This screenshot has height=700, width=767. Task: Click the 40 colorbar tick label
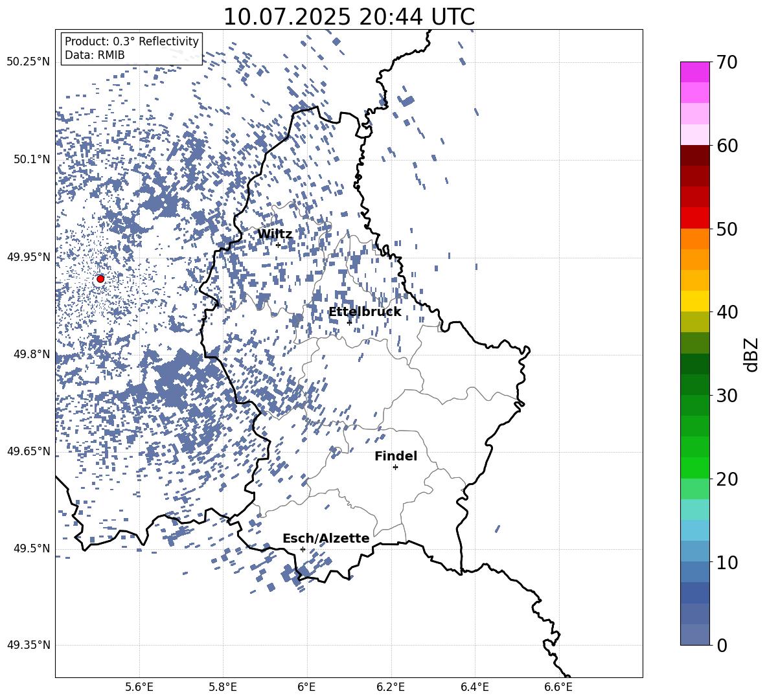coord(727,312)
